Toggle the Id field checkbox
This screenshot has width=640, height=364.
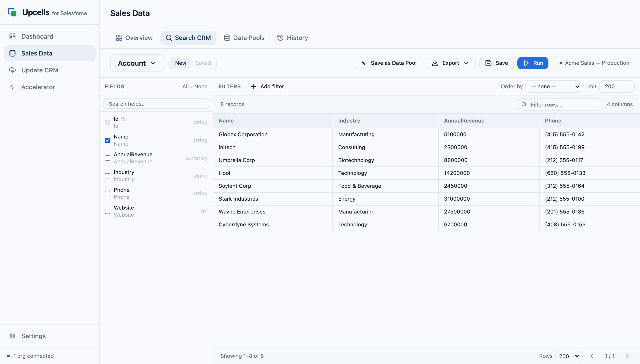click(x=108, y=123)
